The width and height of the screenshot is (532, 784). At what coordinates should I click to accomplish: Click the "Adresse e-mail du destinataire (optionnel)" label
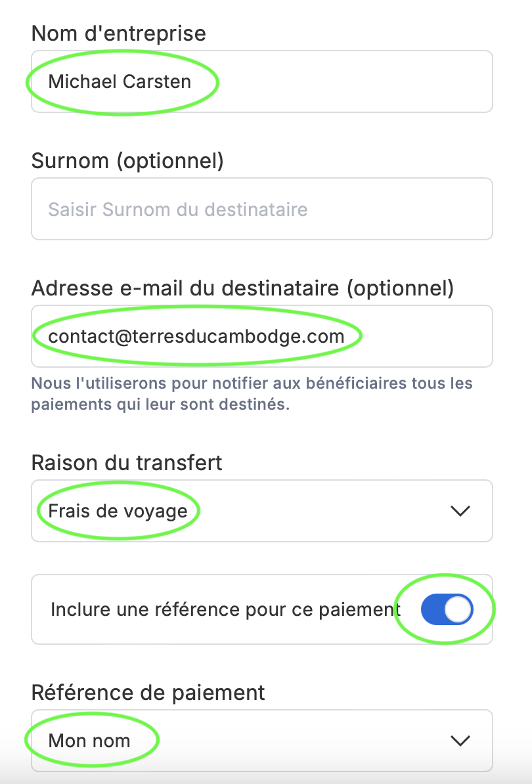(x=242, y=288)
